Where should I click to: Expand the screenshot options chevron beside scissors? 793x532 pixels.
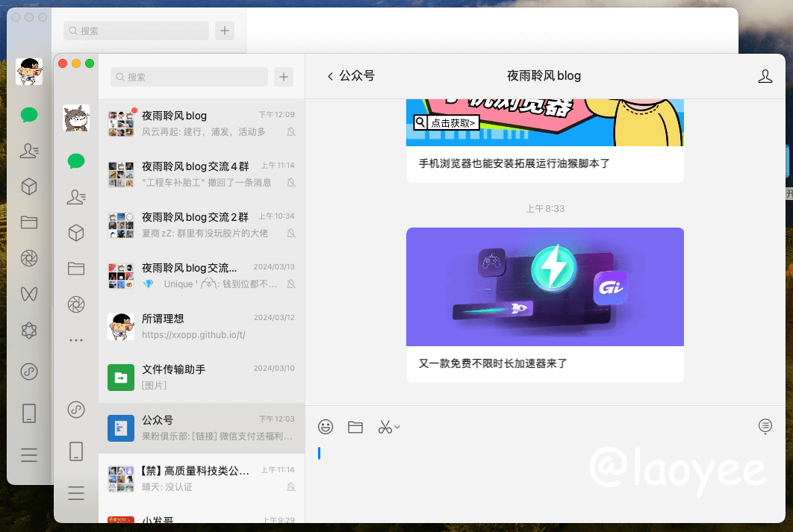(397, 427)
